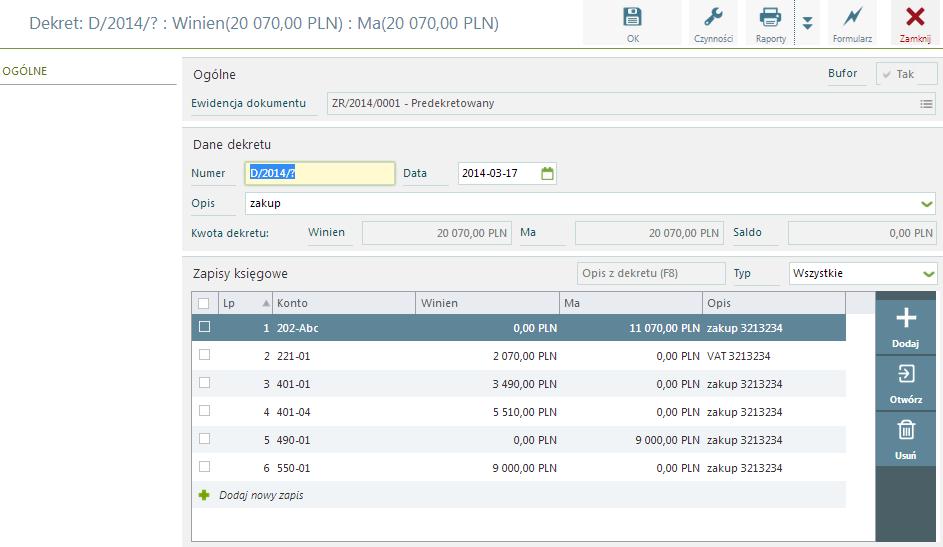The height and width of the screenshot is (547, 943).
Task: Click the Winien column header
Action: pyautogui.click(x=488, y=304)
